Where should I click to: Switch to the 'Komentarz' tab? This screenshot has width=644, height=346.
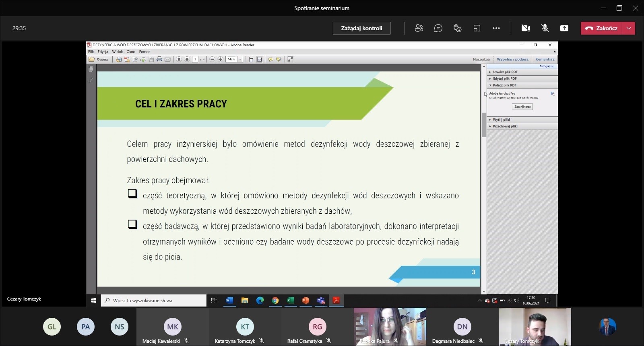[x=545, y=60]
